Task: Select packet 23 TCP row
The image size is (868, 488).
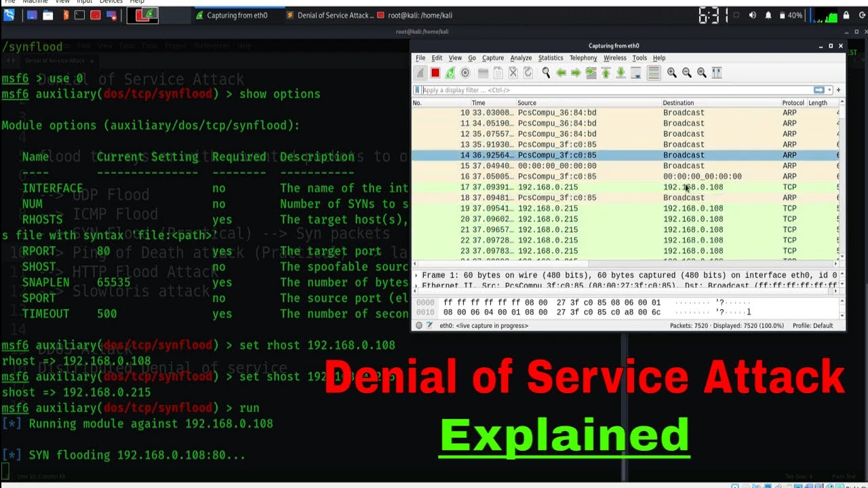Action: tap(625, 251)
